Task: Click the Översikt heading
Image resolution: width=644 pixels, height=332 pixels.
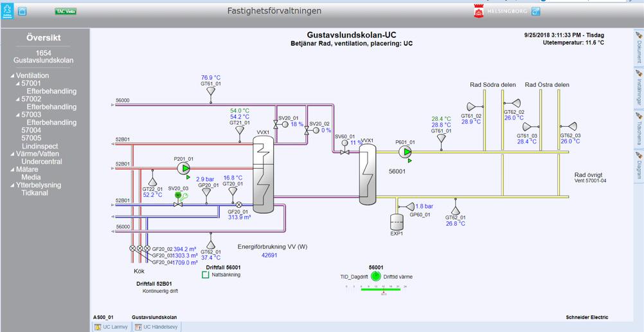Action: coord(44,37)
